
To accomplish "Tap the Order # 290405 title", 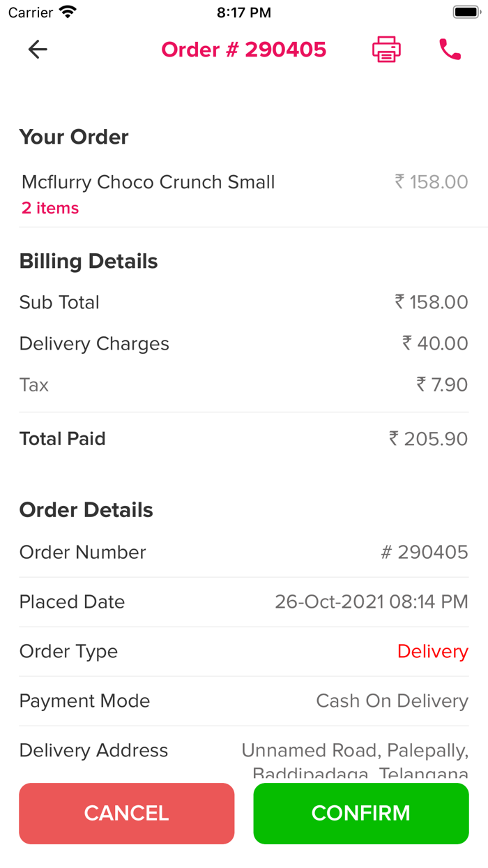I will (243, 50).
